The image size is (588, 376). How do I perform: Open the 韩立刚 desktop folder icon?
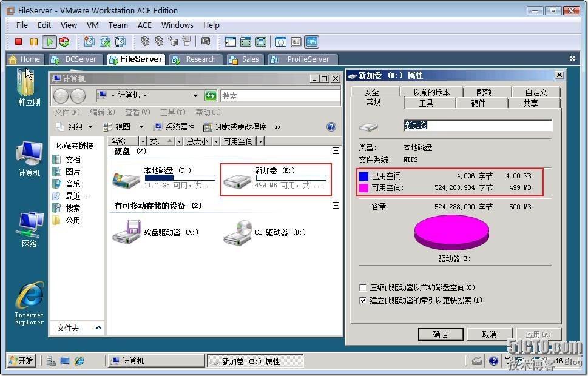[29, 88]
